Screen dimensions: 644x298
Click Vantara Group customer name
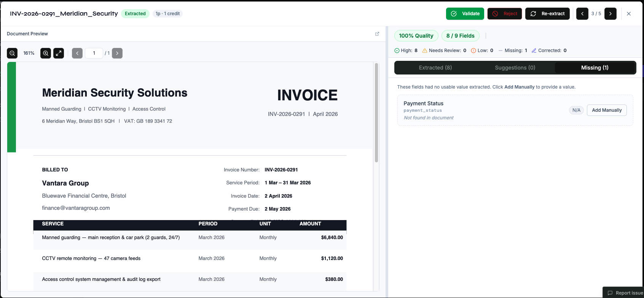pos(65,183)
